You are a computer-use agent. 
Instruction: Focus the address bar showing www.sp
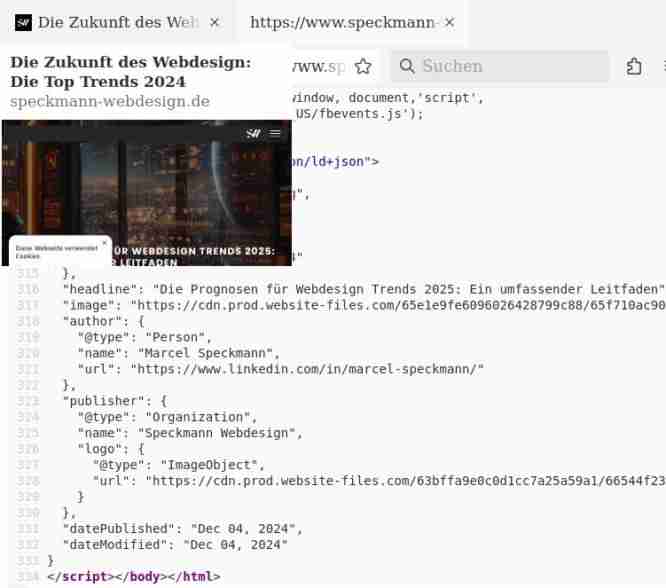(318, 66)
